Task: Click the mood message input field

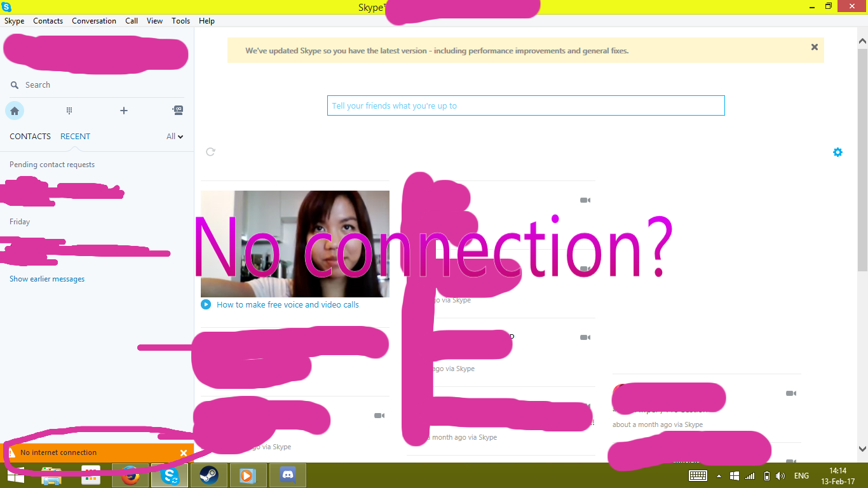Action: pos(526,105)
